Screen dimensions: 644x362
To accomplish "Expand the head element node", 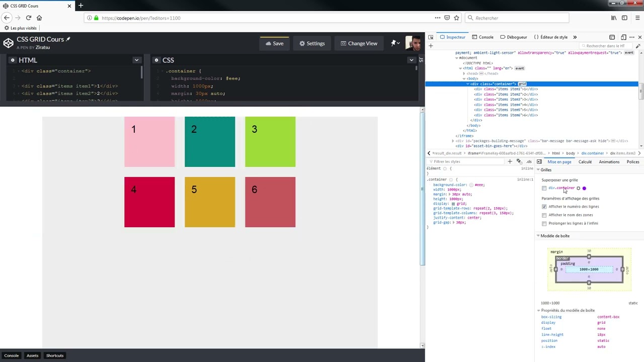I will pos(464,73).
